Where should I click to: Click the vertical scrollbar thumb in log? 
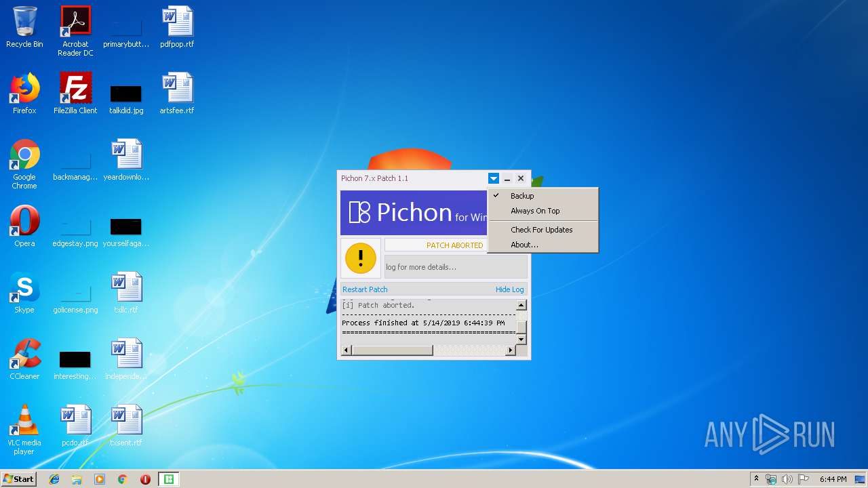(521, 328)
